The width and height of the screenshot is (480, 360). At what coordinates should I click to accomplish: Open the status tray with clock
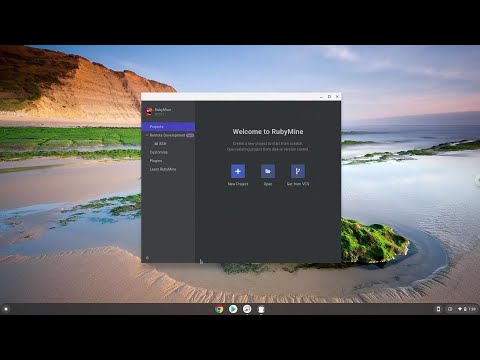(467, 309)
